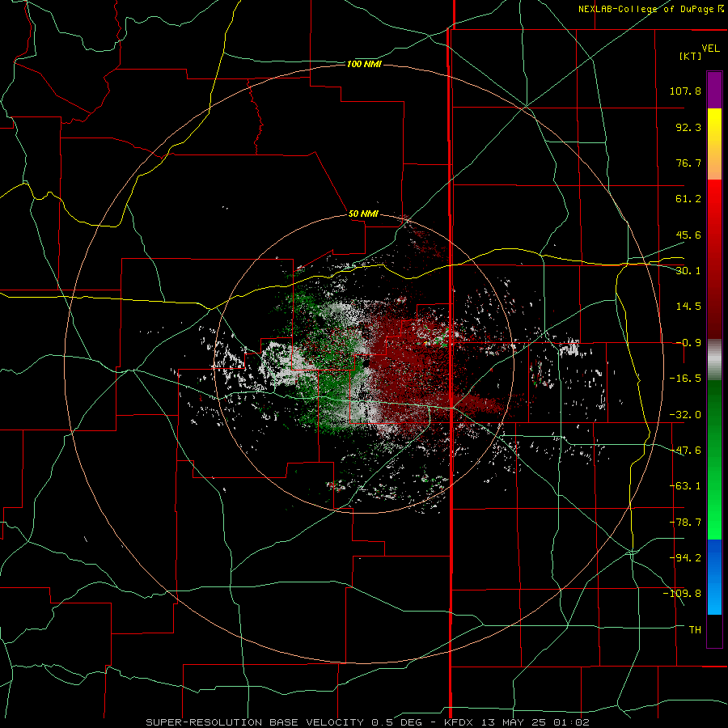The width and height of the screenshot is (728, 728).
Task: Click the -32.0 legend value
Action: (x=685, y=415)
